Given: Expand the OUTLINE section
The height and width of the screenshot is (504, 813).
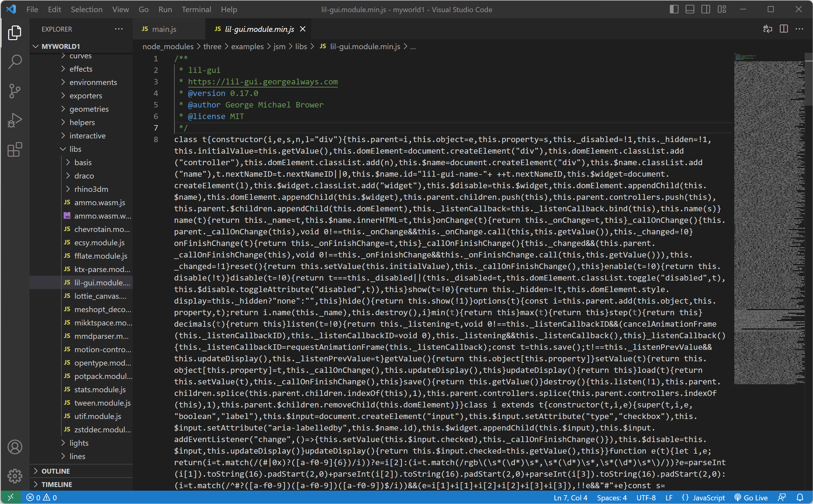Looking at the screenshot, I should (55, 471).
